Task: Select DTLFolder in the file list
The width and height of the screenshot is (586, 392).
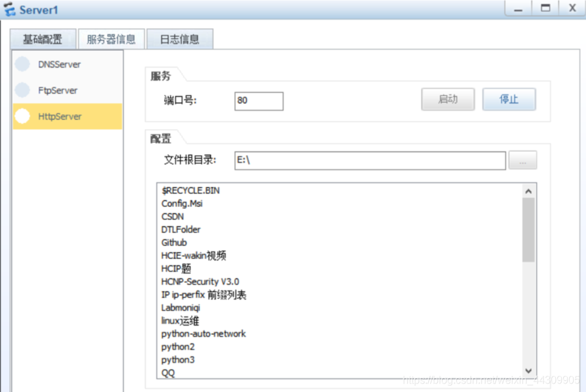Action: click(181, 230)
